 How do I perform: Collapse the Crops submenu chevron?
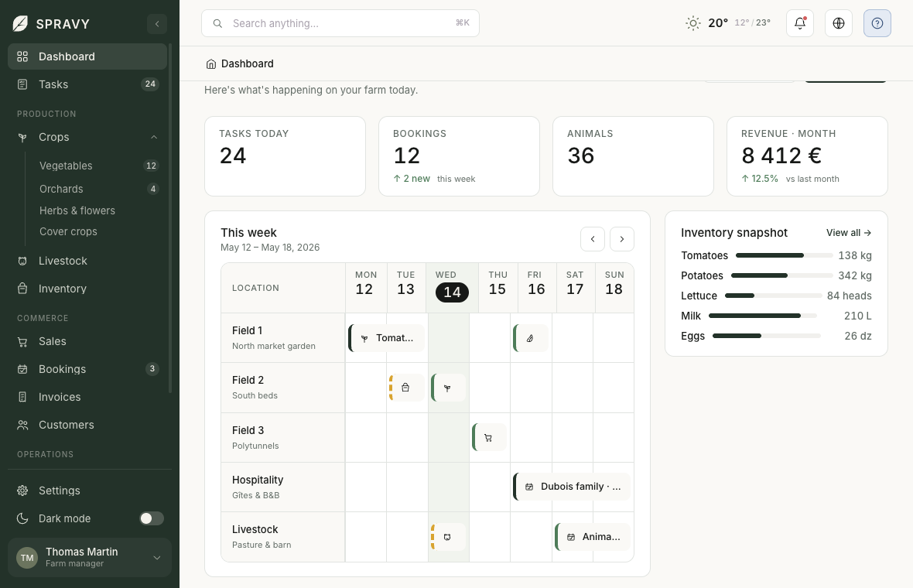pyautogui.click(x=154, y=138)
